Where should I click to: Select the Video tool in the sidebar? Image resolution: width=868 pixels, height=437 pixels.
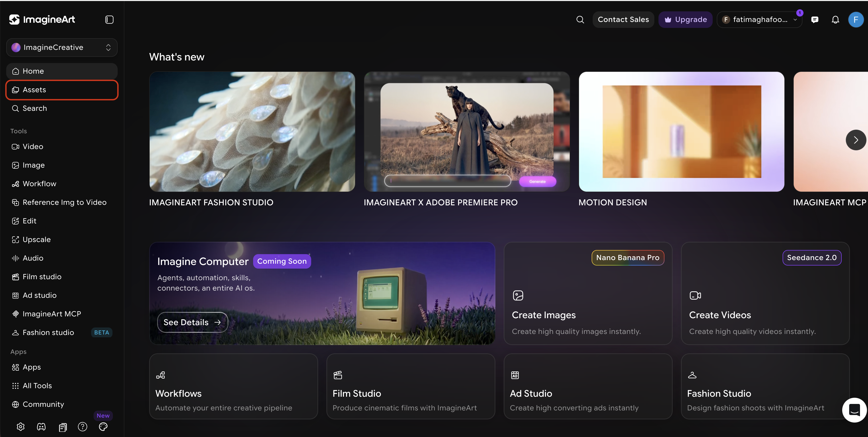(x=62, y=146)
